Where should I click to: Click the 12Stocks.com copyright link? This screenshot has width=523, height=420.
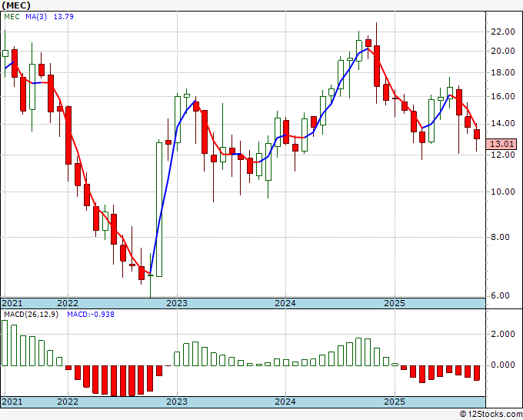pos(491,414)
